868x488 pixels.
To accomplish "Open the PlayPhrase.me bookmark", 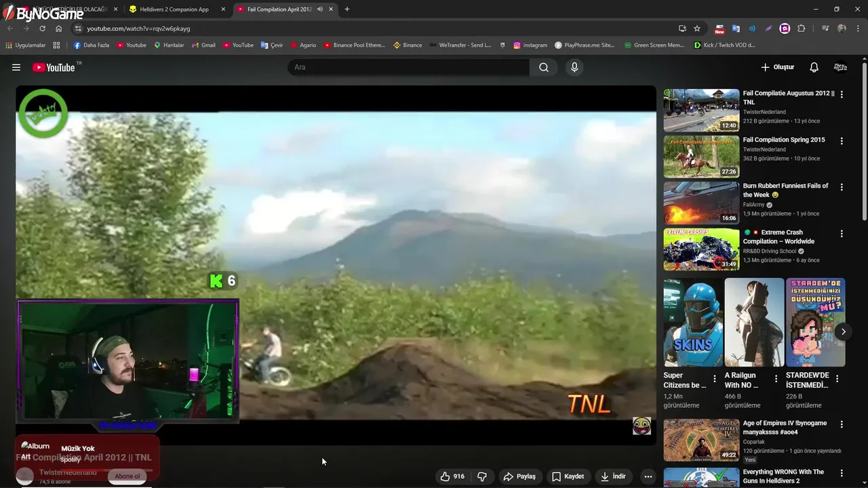I will 585,45.
